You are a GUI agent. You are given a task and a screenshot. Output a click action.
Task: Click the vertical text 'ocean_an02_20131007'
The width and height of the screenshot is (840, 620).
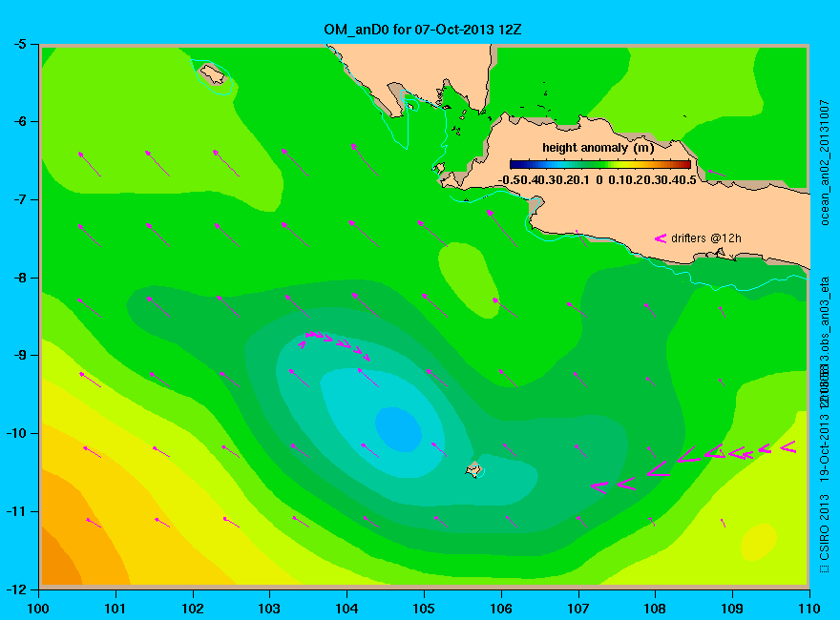coord(825,163)
